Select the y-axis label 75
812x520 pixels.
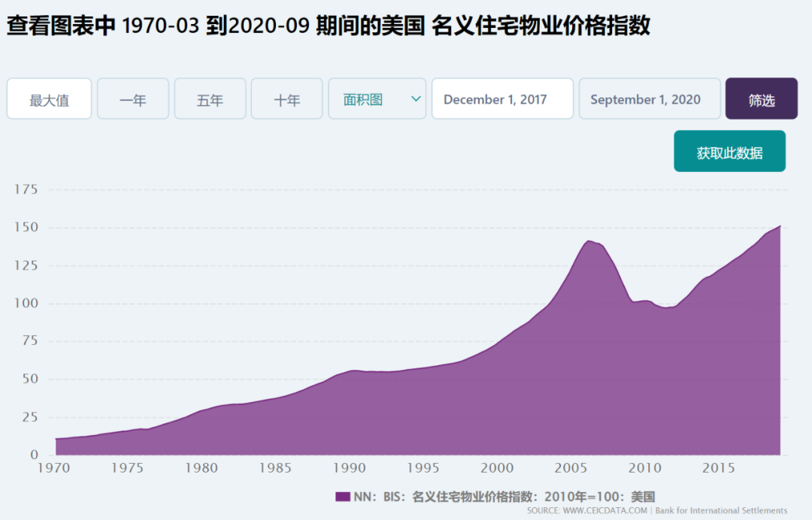pyautogui.click(x=30, y=340)
